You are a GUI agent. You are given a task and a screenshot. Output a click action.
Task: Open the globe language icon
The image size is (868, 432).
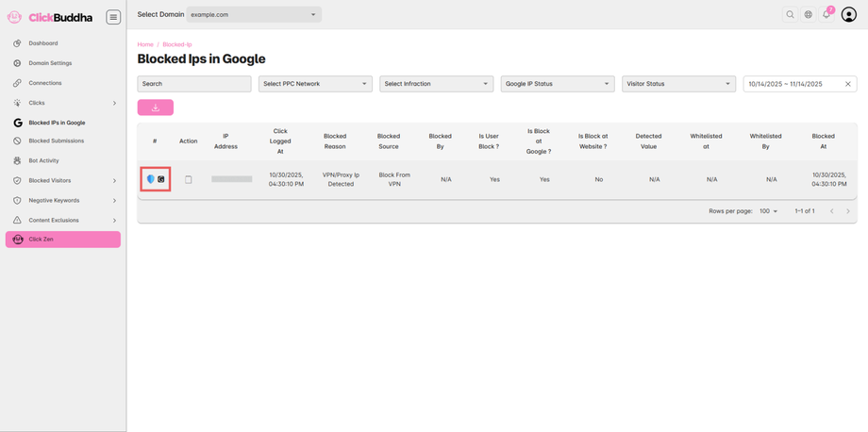point(809,15)
